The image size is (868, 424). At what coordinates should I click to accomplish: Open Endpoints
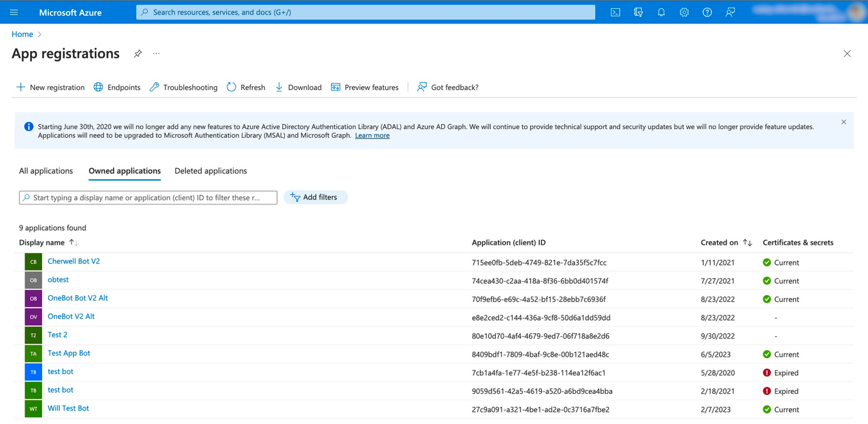pyautogui.click(x=117, y=87)
